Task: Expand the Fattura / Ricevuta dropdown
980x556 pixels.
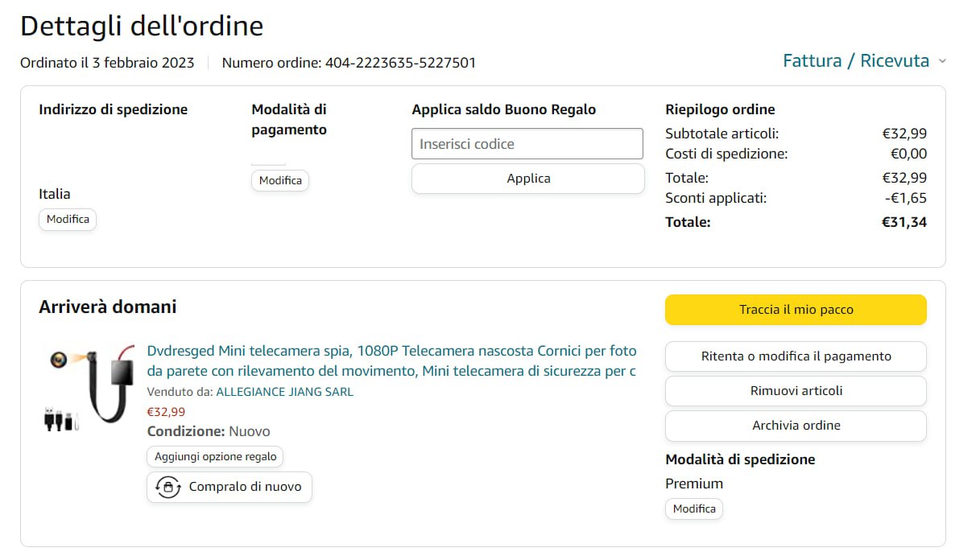Action: pos(855,61)
